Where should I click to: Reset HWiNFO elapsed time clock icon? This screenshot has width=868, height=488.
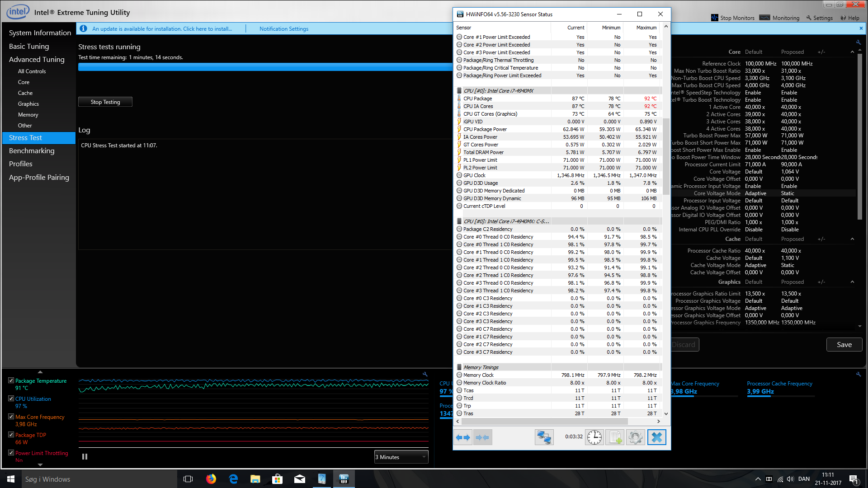tap(594, 437)
